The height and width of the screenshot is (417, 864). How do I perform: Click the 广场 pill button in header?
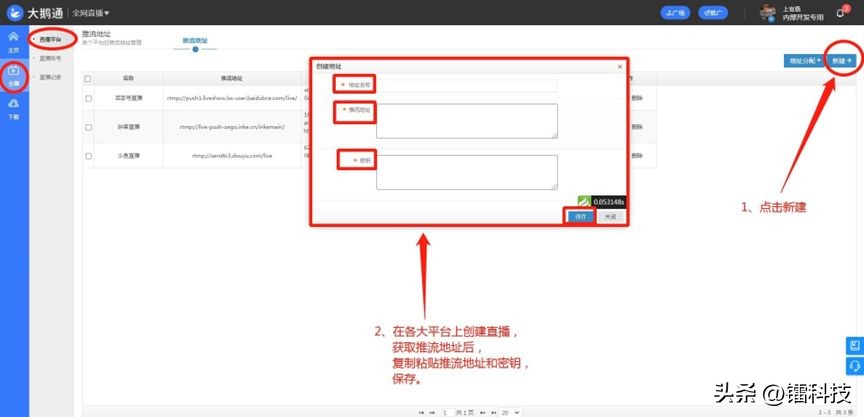point(676,13)
